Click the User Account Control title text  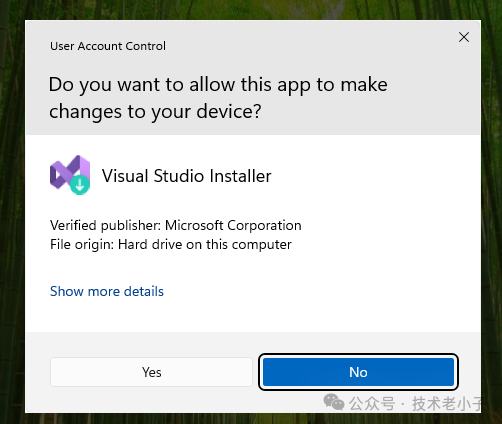coord(108,46)
